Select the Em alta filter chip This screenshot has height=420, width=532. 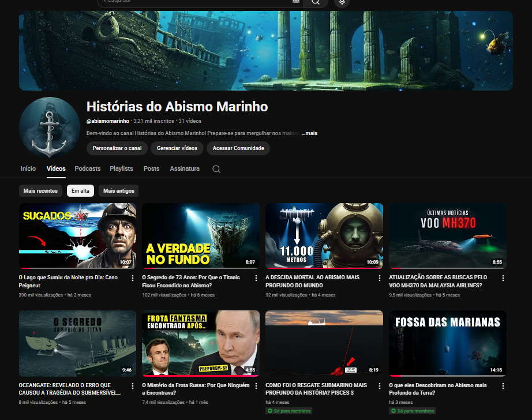(x=80, y=190)
